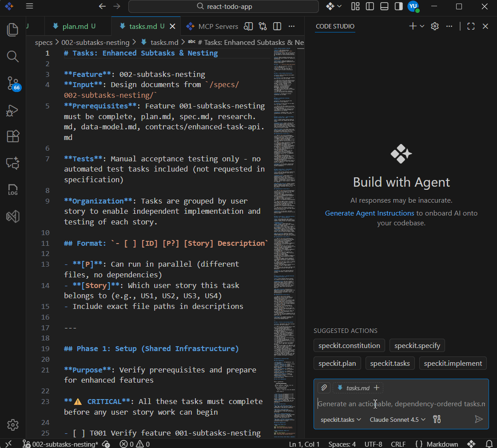497x448 pixels.
Task: Run the speckit.constitution suggested action
Action: 349,345
